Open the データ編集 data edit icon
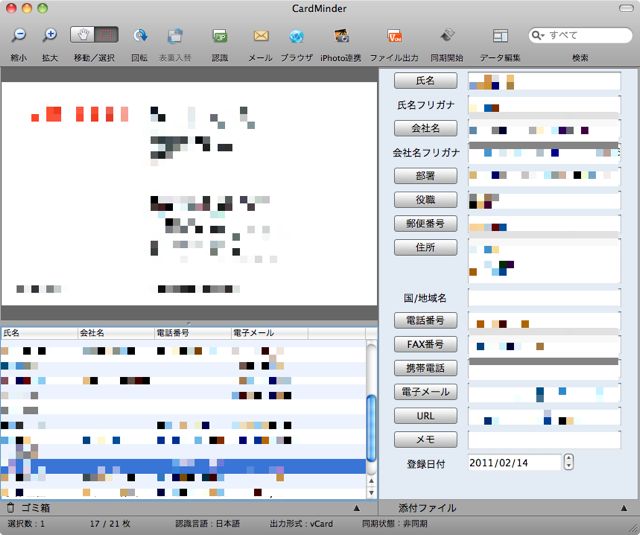 click(500, 36)
